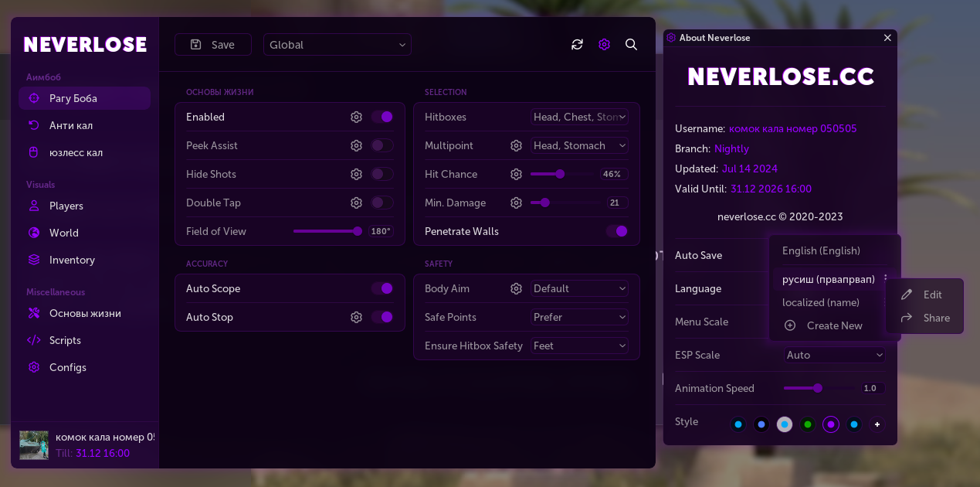Screen dimensions: 980x487
Task: Select English (English) language option
Action: coord(821,250)
